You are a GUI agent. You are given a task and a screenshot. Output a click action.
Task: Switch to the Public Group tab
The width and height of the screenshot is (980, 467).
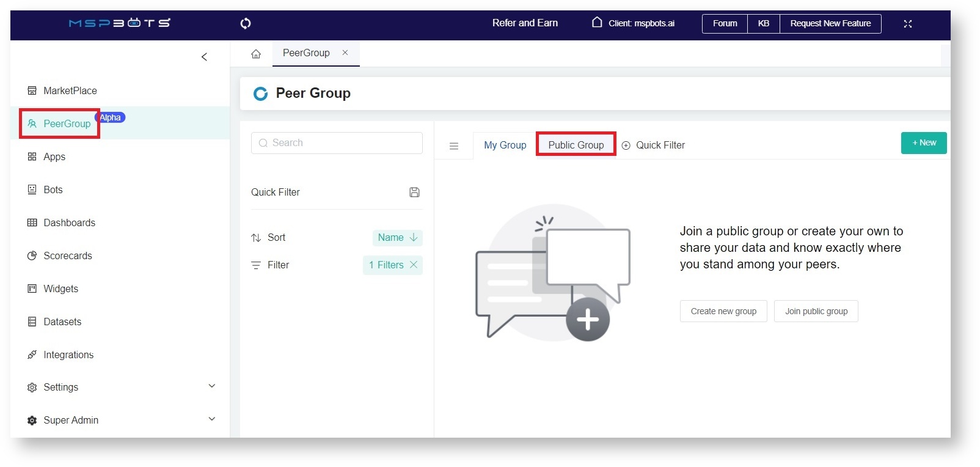click(576, 145)
